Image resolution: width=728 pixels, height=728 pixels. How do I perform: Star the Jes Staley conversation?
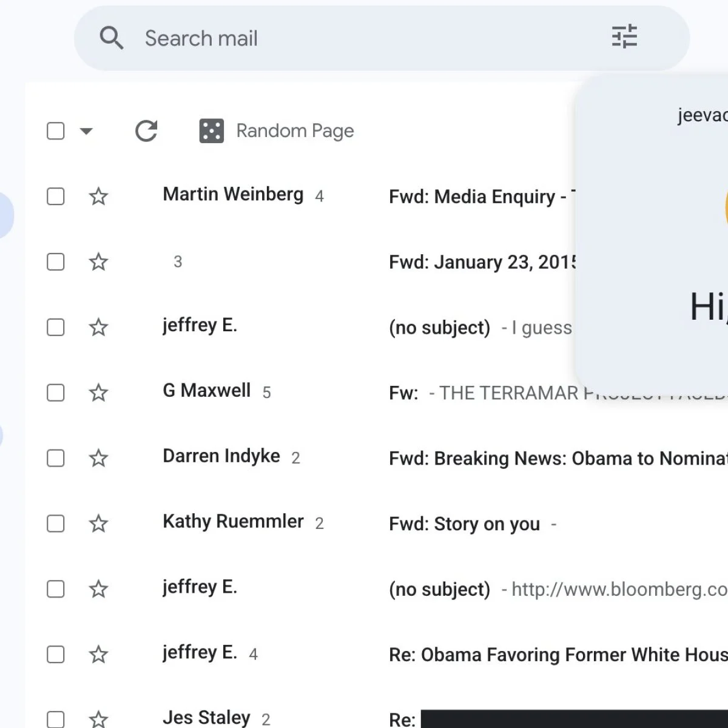coord(98,719)
